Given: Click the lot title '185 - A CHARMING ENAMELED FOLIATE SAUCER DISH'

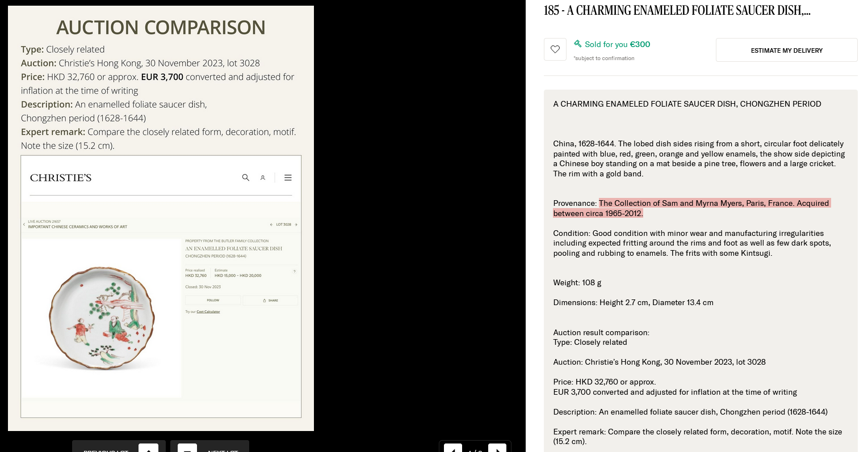Looking at the screenshot, I should [x=677, y=11].
